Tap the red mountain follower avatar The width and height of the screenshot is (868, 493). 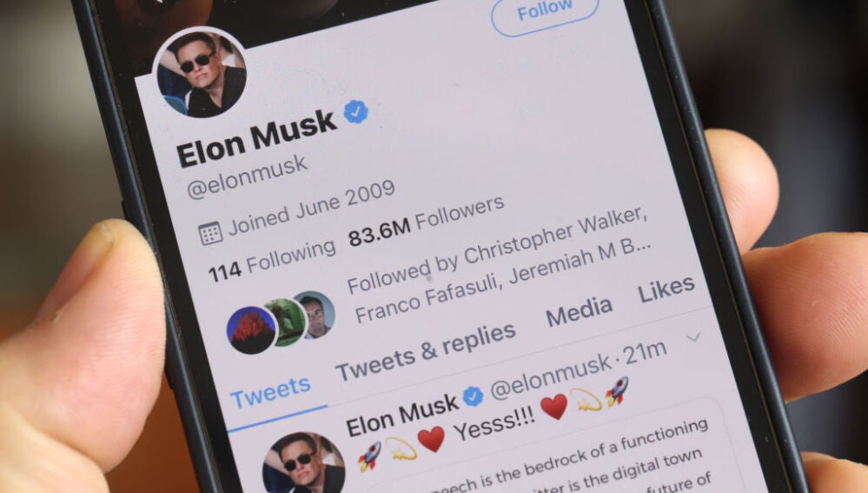coord(252,330)
